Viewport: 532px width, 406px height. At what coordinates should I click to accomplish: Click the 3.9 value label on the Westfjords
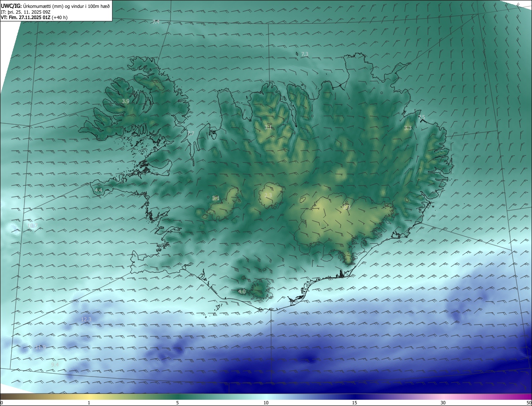click(x=126, y=101)
